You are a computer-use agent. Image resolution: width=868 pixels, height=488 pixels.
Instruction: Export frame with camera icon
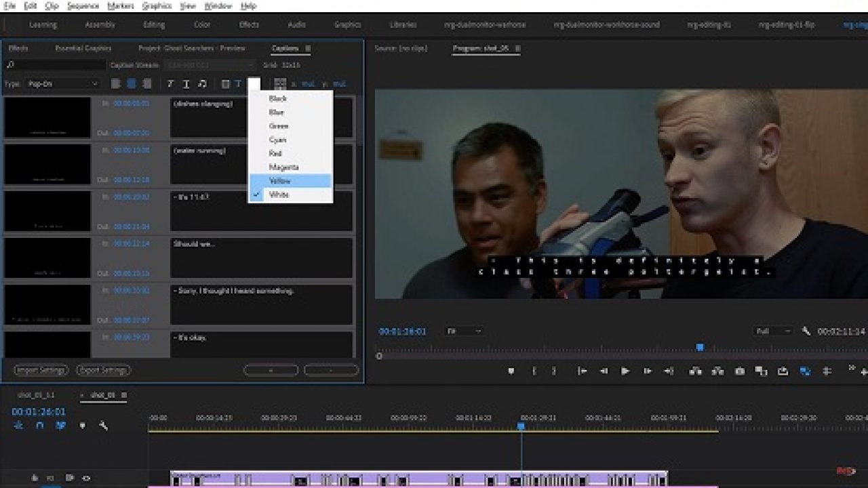740,371
